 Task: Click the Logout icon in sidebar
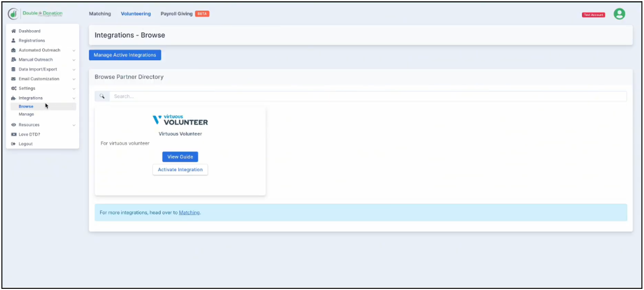[x=14, y=144]
